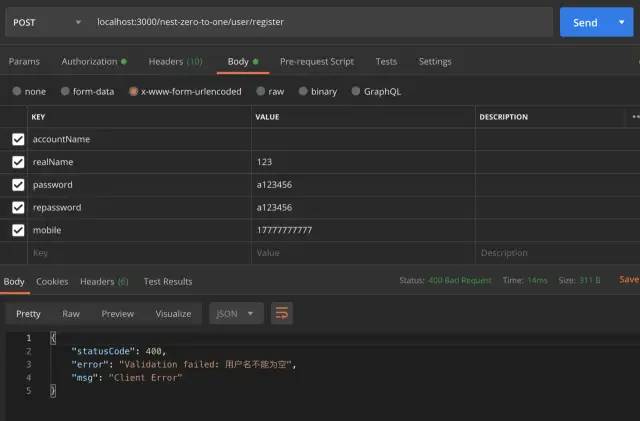Viewport: 640px width, 421px height.
Task: Uncheck the password parameter
Action: tap(18, 185)
